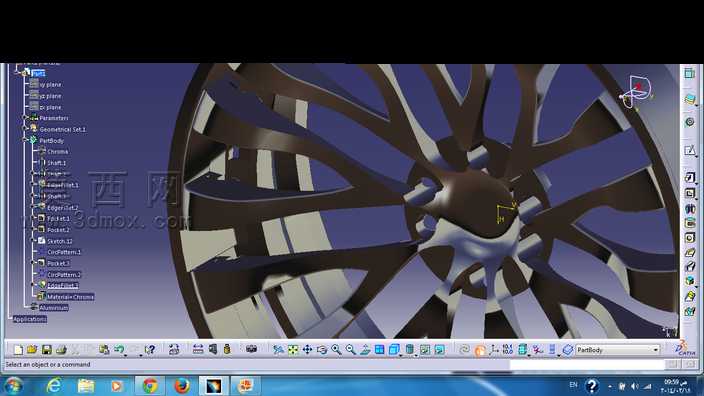Click the What's This help icon
This screenshot has height=396, width=704.
[150, 350]
